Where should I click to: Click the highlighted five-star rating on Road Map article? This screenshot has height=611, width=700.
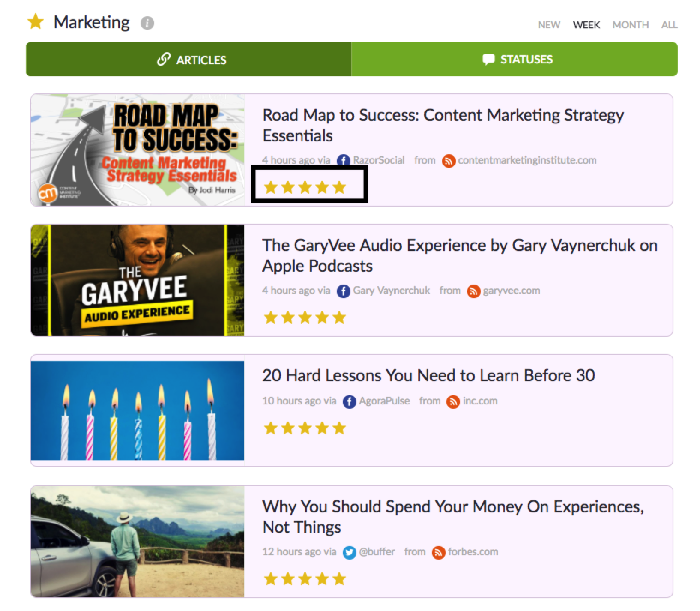coord(304,186)
